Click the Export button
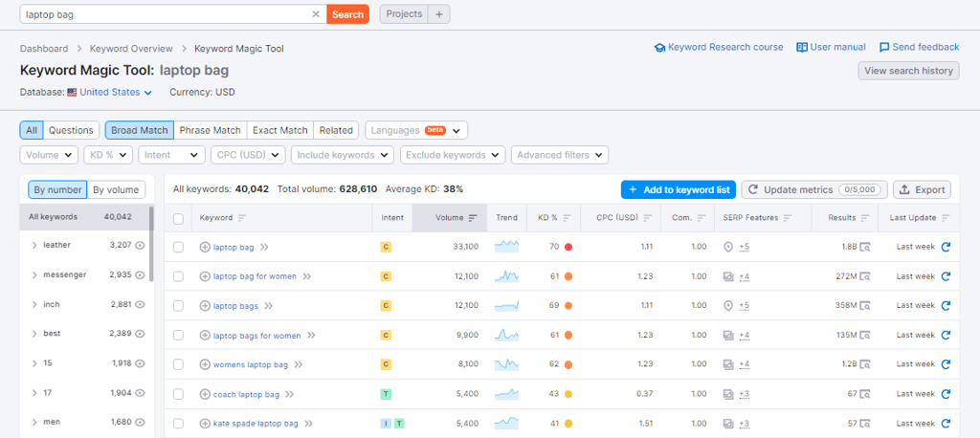Viewport: 980px width, 438px height. [x=922, y=190]
